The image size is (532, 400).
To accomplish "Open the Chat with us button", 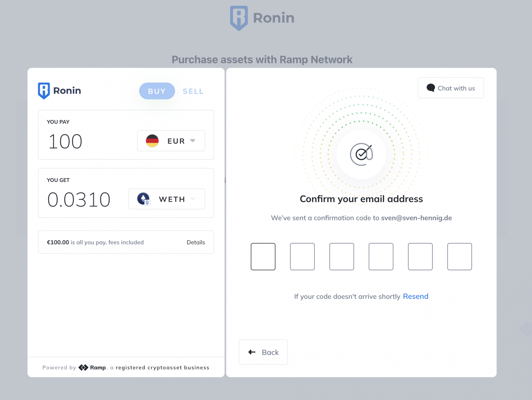I will click(451, 88).
